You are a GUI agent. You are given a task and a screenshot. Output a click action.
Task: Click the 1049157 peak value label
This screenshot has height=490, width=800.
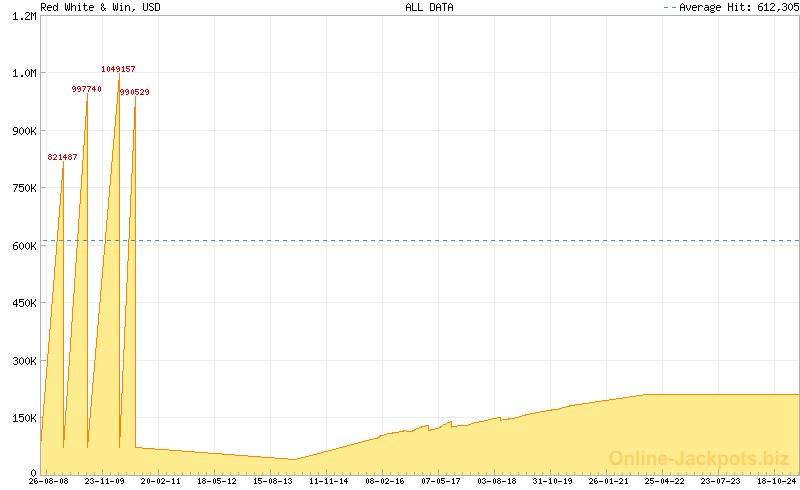point(118,69)
